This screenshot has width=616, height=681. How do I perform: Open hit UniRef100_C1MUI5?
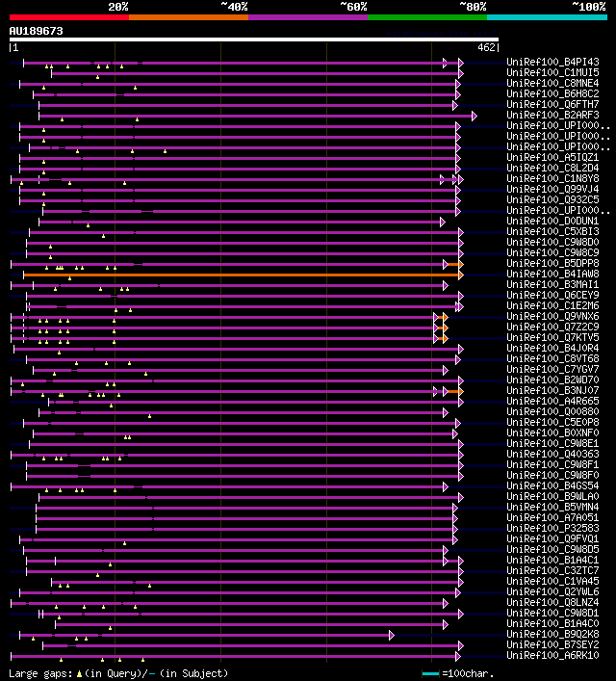click(x=552, y=72)
